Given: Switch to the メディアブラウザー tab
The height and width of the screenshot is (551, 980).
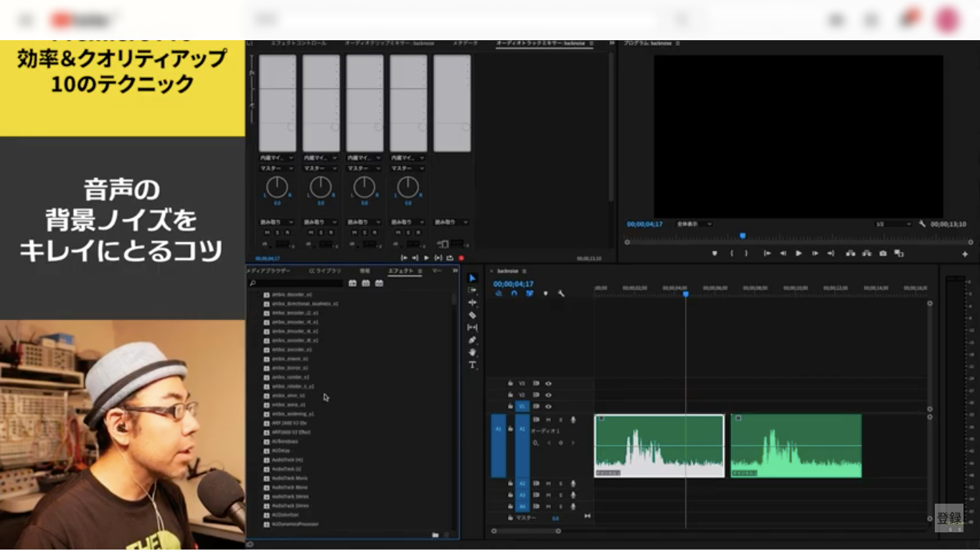Looking at the screenshot, I should 268,270.
